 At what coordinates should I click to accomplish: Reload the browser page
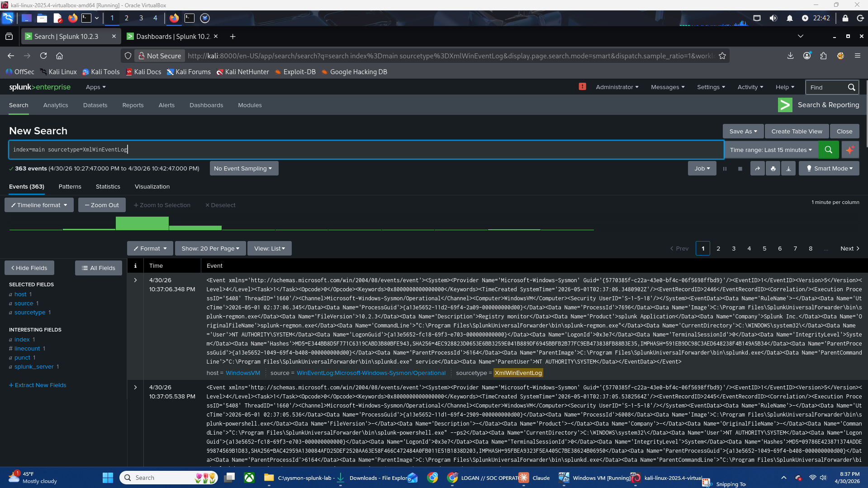pos(43,56)
